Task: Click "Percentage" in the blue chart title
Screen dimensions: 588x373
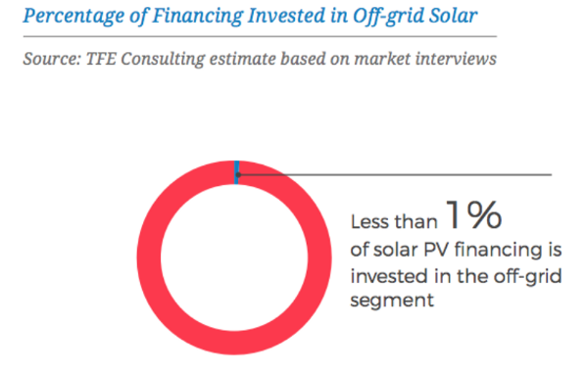Action: (73, 16)
